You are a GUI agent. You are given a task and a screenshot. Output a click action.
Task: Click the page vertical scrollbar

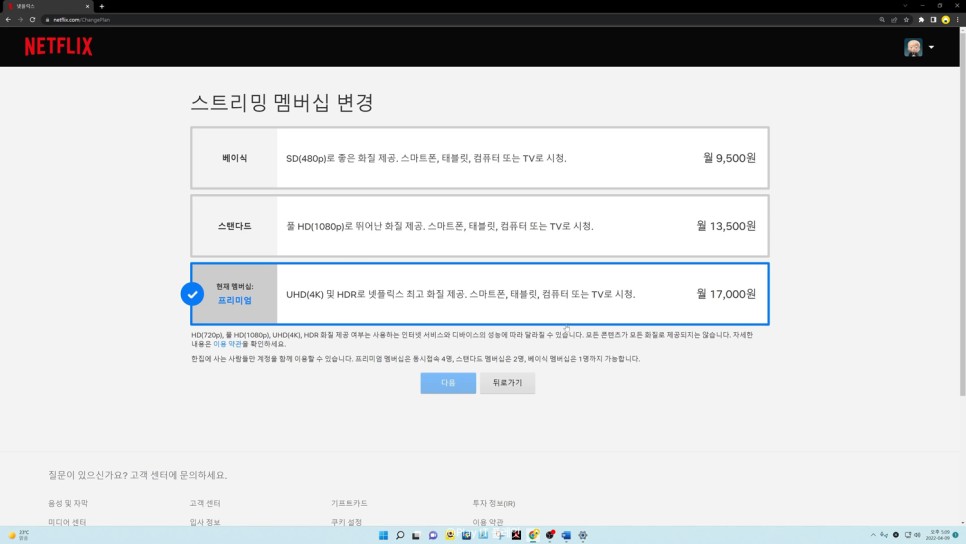click(962, 213)
